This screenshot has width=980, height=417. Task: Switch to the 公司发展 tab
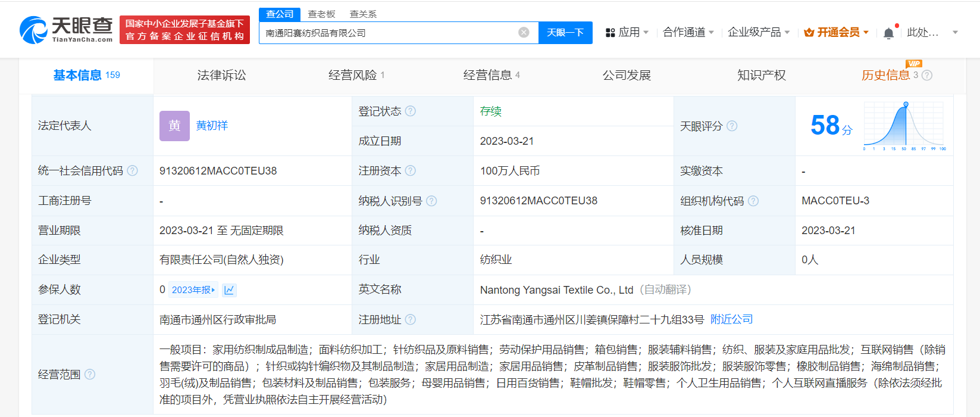tap(627, 75)
